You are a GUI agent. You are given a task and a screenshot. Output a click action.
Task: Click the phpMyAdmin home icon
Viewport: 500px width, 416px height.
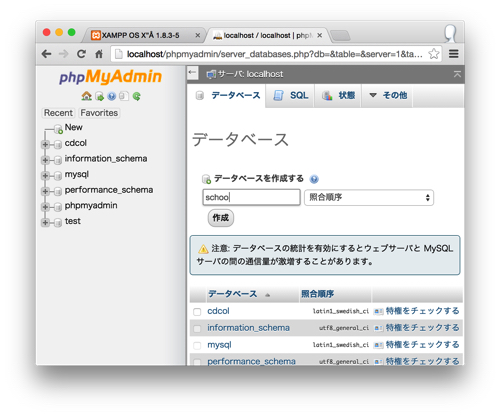[86, 96]
